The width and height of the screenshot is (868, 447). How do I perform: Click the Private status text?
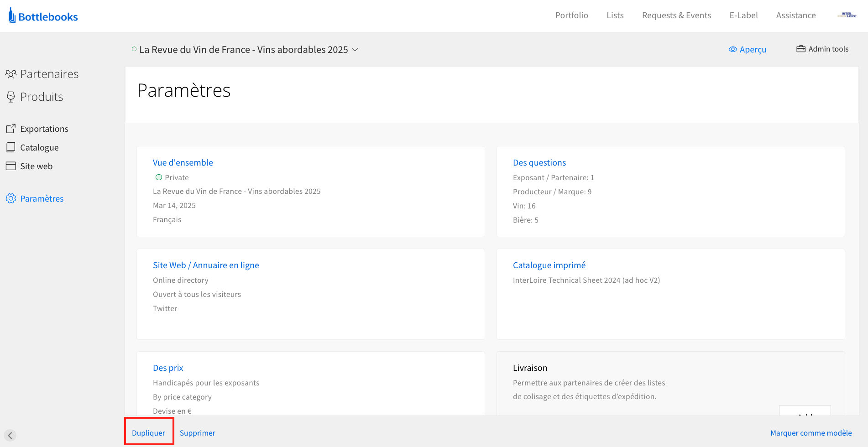pos(177,177)
